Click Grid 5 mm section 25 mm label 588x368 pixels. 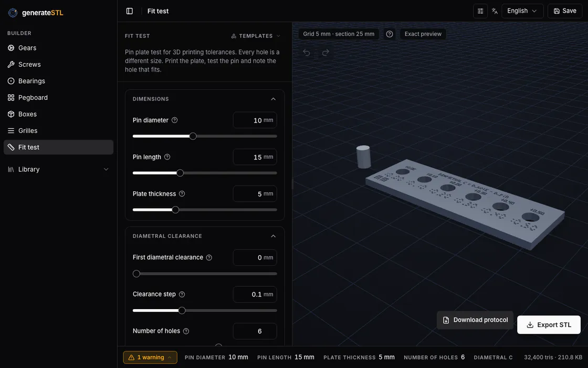click(x=339, y=34)
